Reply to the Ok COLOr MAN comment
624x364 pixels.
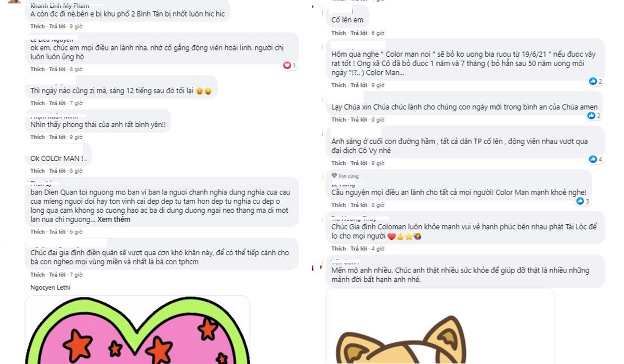57,171
